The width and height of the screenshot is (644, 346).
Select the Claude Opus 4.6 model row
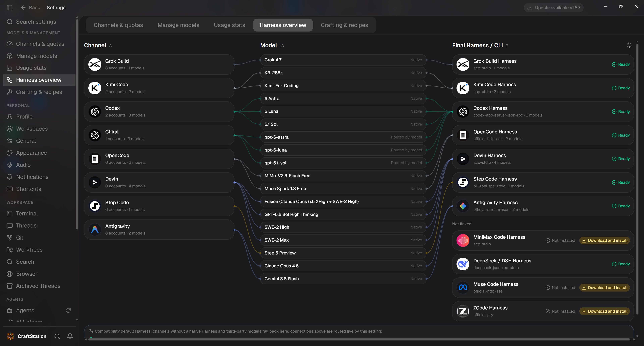[343, 266]
